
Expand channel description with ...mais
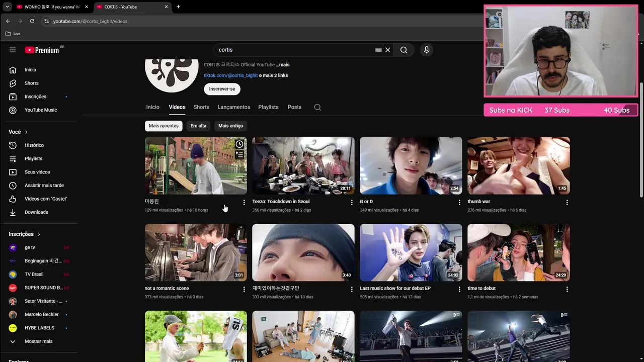coord(283,65)
